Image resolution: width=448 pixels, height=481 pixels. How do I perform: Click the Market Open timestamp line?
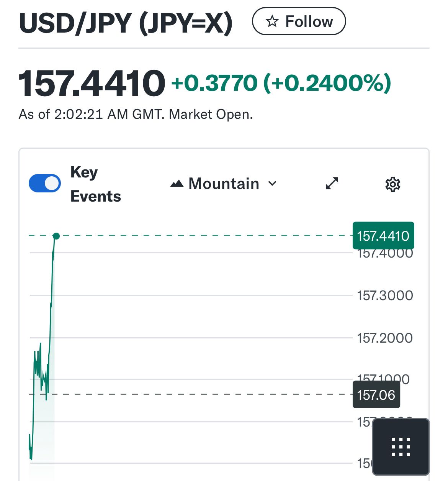(136, 114)
